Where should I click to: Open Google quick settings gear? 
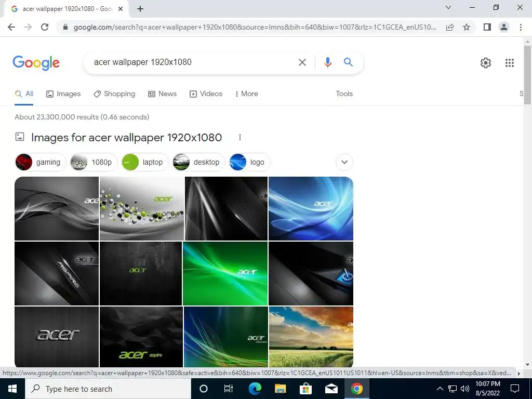[486, 63]
